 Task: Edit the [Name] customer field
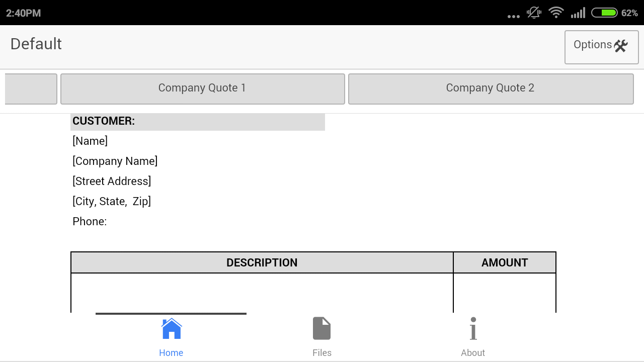pyautogui.click(x=90, y=141)
